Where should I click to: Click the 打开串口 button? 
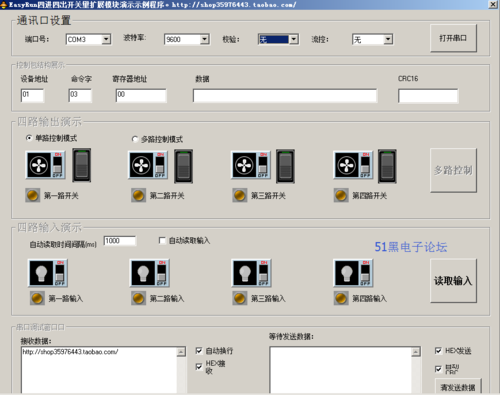(x=453, y=38)
